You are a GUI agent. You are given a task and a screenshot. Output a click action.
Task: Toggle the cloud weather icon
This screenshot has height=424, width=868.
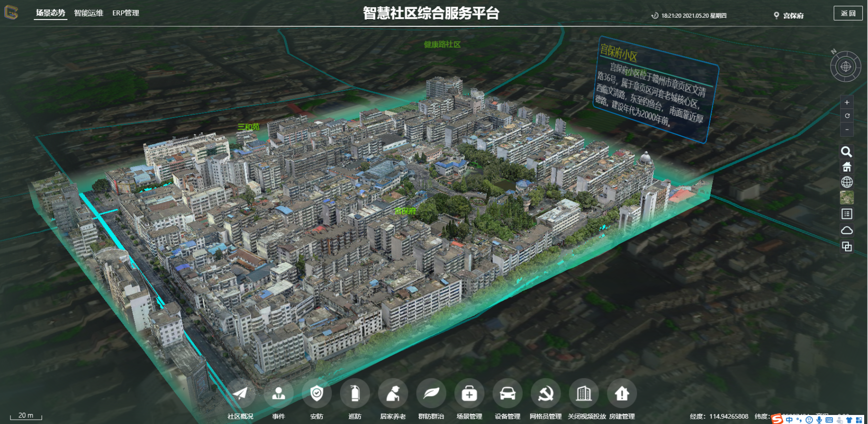click(846, 230)
